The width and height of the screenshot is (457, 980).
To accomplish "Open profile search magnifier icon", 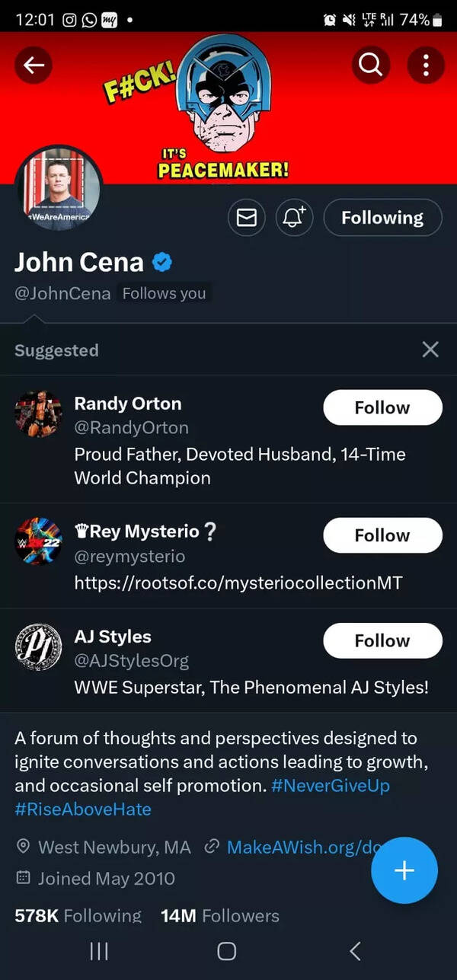I will pos(371,65).
